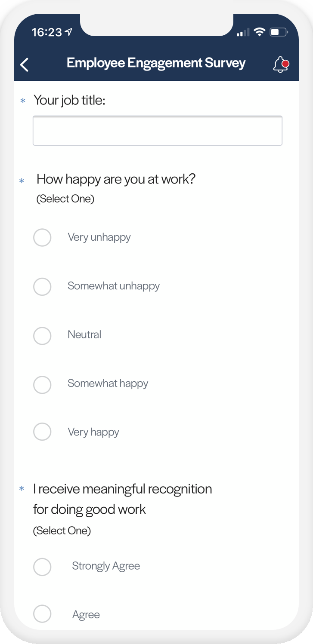The width and height of the screenshot is (313, 644).
Task: Select the Somewhat unhappy radio option
Action: point(42,286)
